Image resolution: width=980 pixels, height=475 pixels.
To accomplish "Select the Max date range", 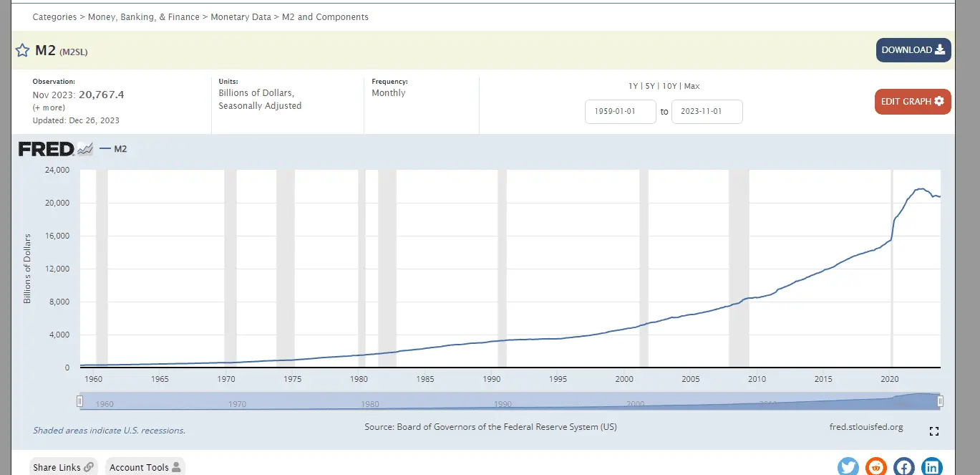I will (692, 86).
